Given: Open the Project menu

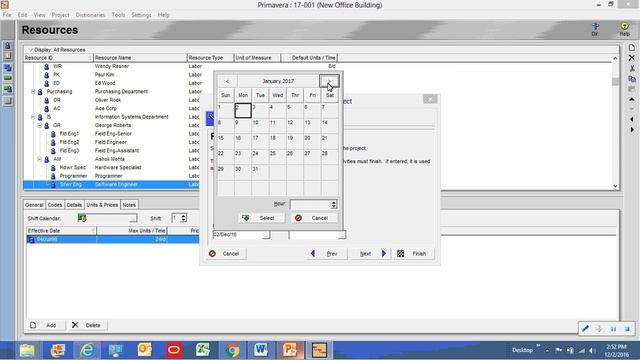Looking at the screenshot, I should (x=60, y=15).
